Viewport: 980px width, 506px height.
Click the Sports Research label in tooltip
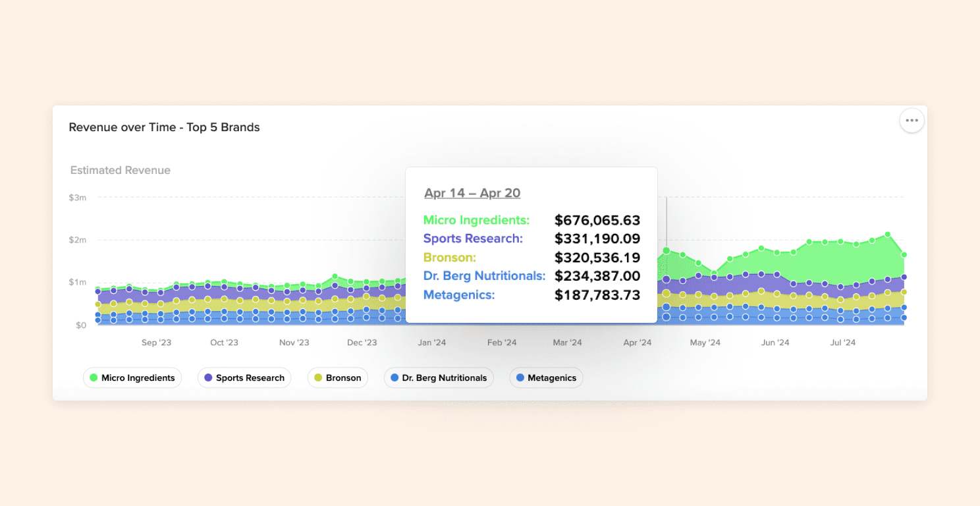coord(473,239)
